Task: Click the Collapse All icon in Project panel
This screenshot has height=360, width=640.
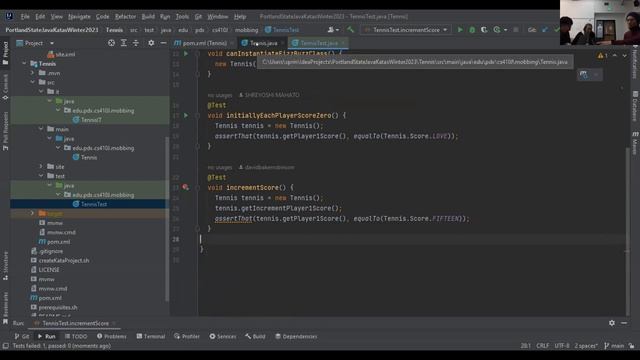Action: [136, 43]
